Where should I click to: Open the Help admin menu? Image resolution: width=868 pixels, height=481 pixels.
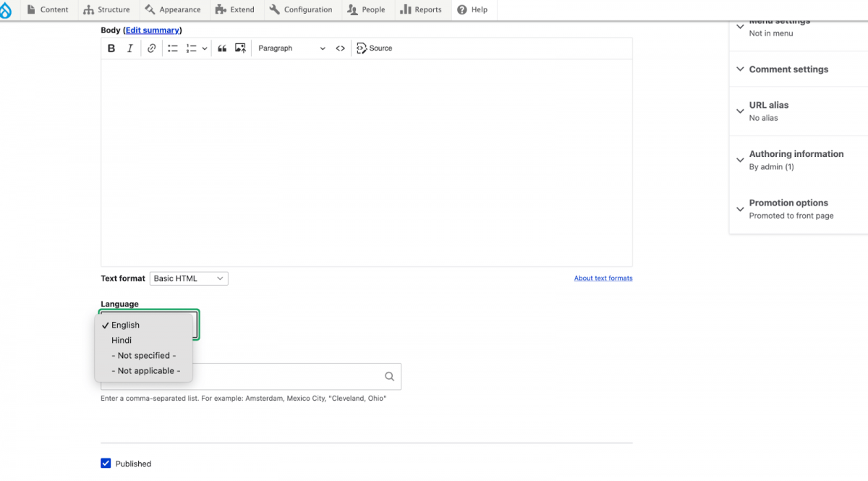point(472,9)
